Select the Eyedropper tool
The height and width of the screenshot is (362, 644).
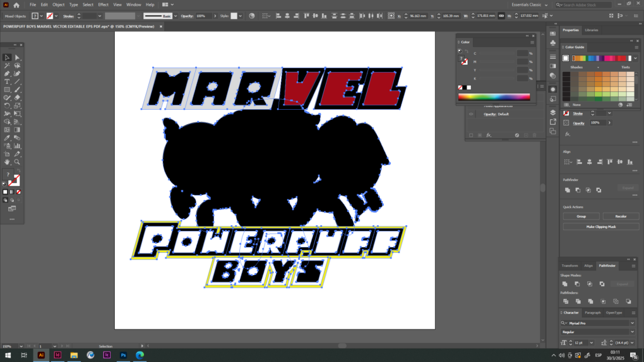[7, 138]
